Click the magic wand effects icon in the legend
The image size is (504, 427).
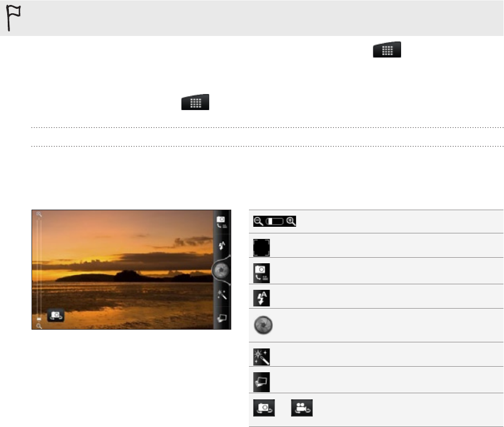[x=262, y=357]
